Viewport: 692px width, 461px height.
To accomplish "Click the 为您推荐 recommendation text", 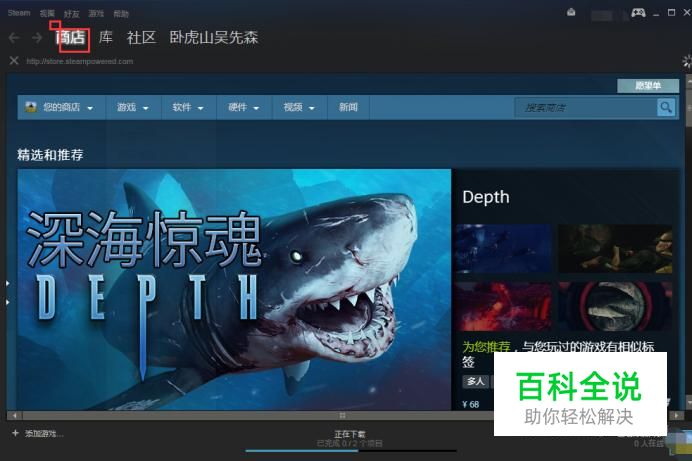I will click(486, 347).
